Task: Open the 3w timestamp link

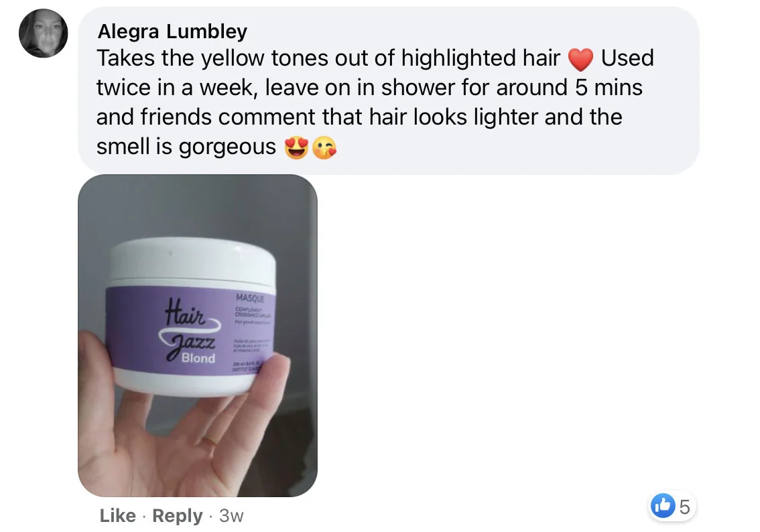Action: [x=231, y=515]
